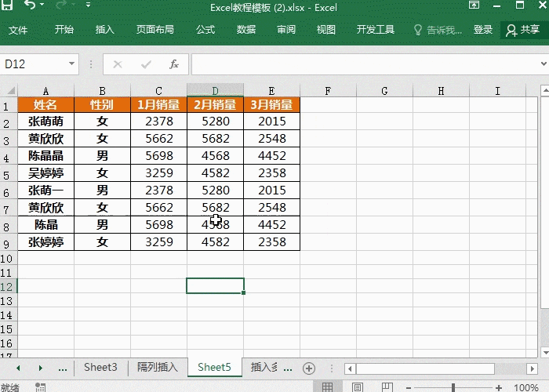This screenshot has width=549, height=392.
Task: Select column D header
Action: [216, 91]
